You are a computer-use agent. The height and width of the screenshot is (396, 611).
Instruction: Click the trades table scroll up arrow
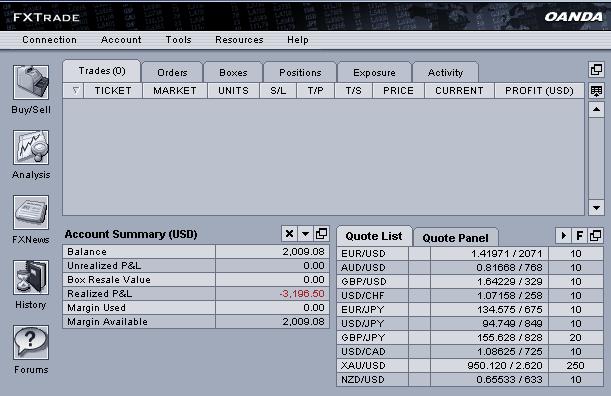(596, 110)
